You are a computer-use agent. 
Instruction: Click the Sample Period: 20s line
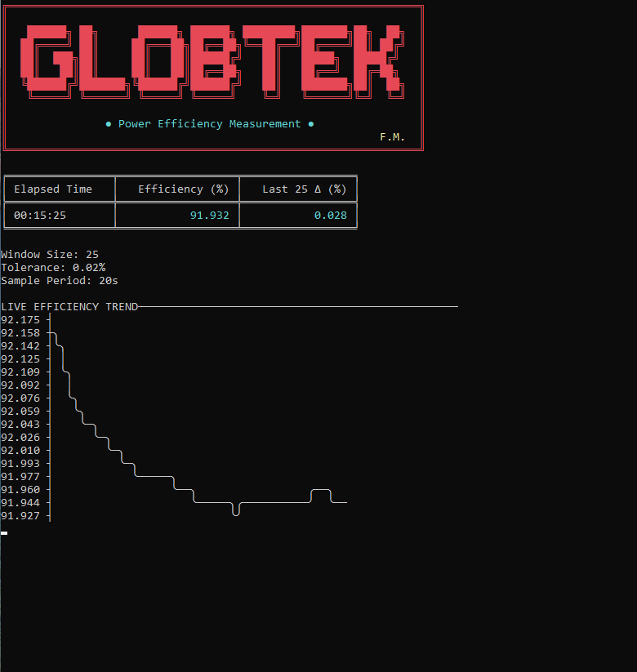(x=60, y=281)
